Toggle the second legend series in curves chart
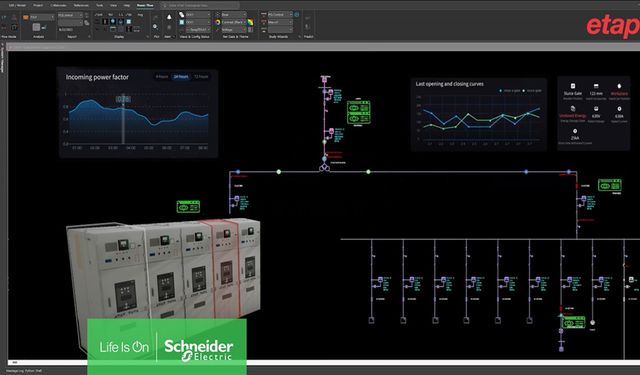 click(x=532, y=91)
